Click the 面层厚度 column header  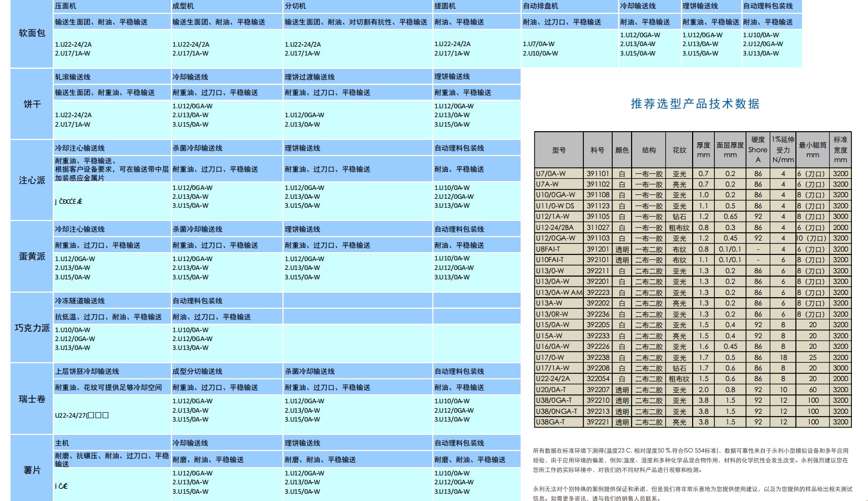pyautogui.click(x=730, y=150)
